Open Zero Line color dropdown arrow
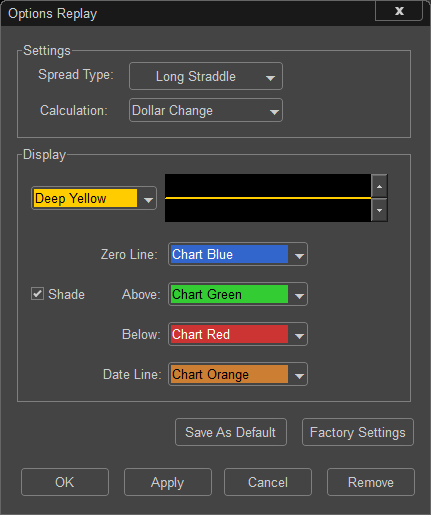Screen dimensions: 431x515 point(299,255)
